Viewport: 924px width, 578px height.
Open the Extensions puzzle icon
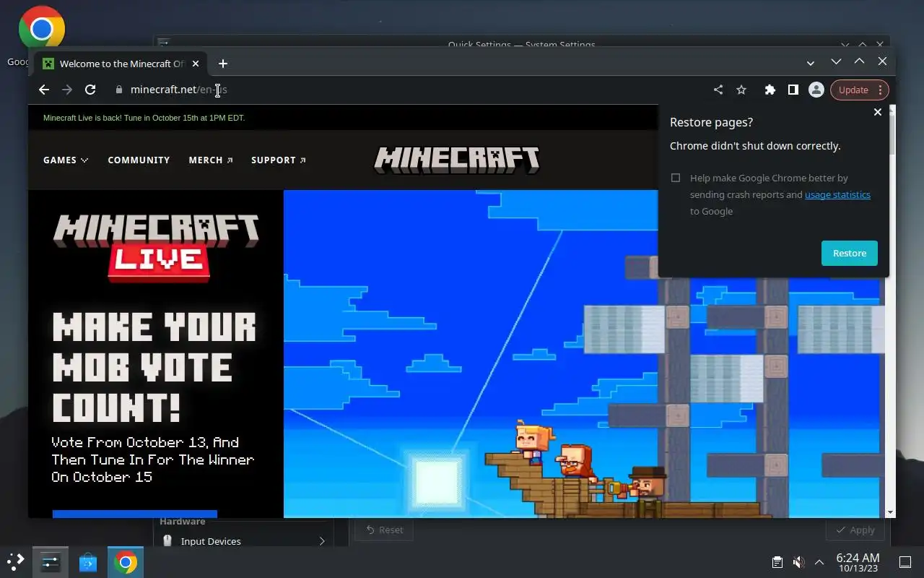pos(770,90)
